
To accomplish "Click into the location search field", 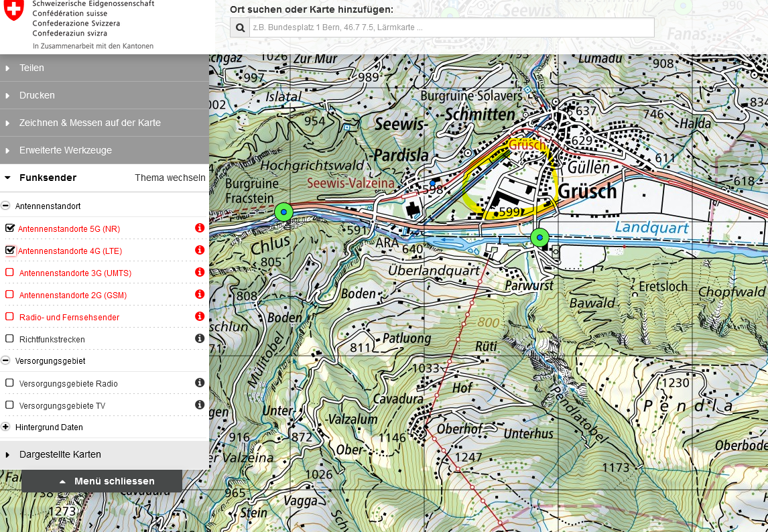I will tap(452, 28).
